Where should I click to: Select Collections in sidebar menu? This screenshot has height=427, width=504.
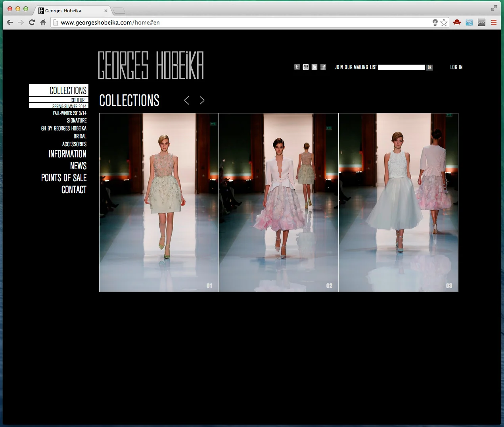(59, 90)
